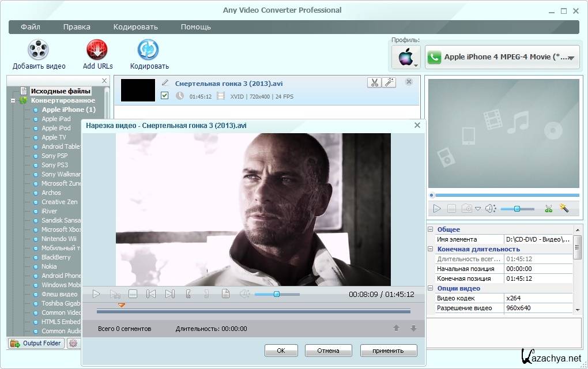Collapse the Опции видео properties section
Viewport: 588px width, 369px height.
click(430, 288)
